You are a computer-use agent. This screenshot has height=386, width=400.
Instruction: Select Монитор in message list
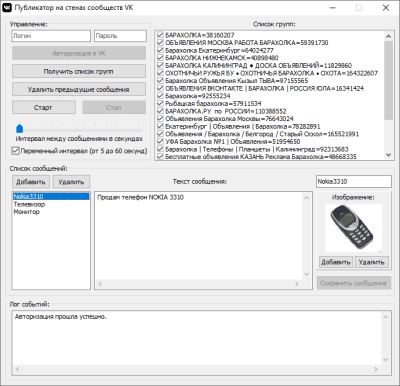[x=27, y=212]
